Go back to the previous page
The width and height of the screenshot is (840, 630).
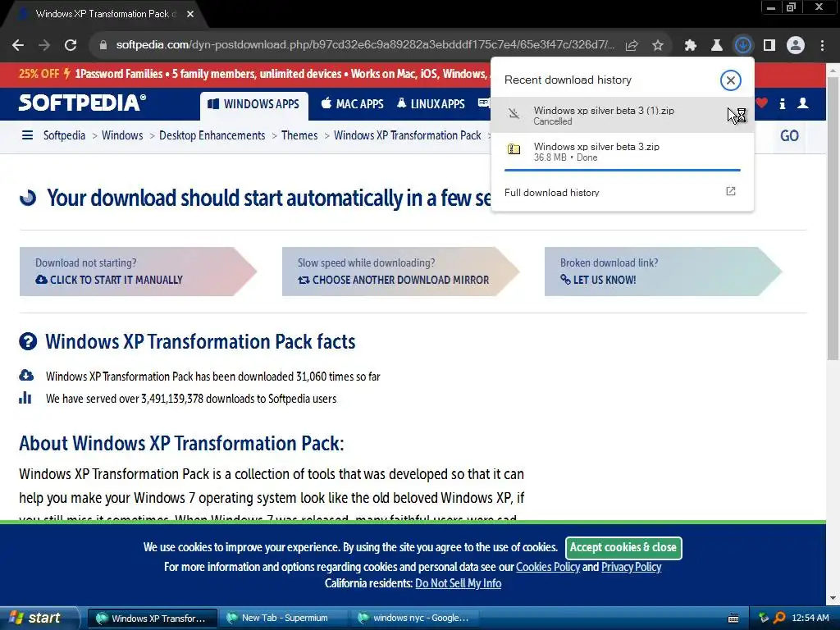(x=18, y=45)
